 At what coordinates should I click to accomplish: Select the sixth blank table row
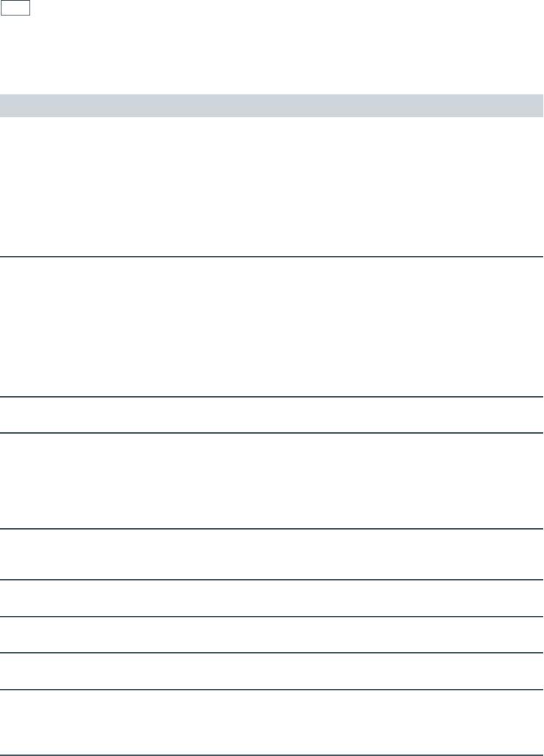(271, 598)
